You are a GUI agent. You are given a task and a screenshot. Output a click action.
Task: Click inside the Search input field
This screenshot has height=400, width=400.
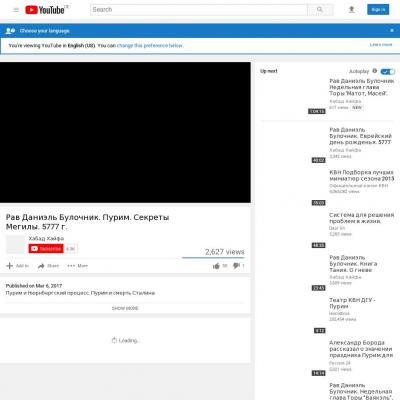click(199, 10)
